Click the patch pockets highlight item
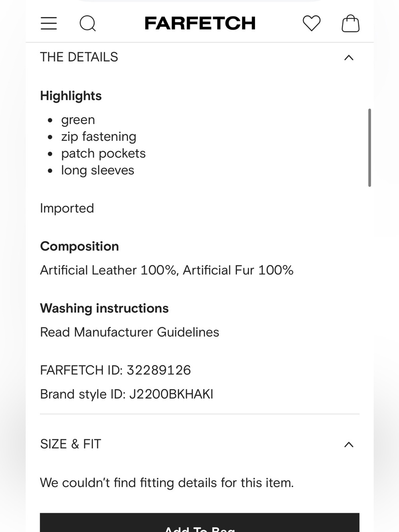 (103, 153)
